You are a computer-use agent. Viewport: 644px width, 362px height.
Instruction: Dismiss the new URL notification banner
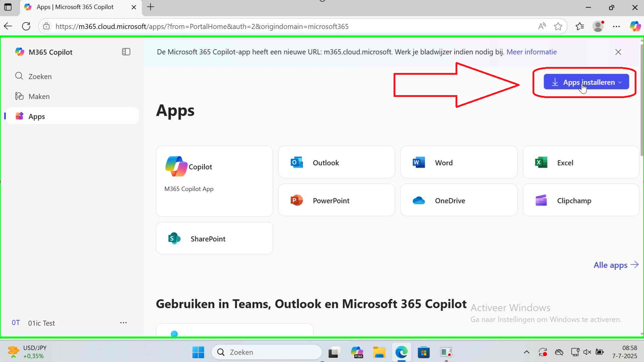click(x=618, y=52)
